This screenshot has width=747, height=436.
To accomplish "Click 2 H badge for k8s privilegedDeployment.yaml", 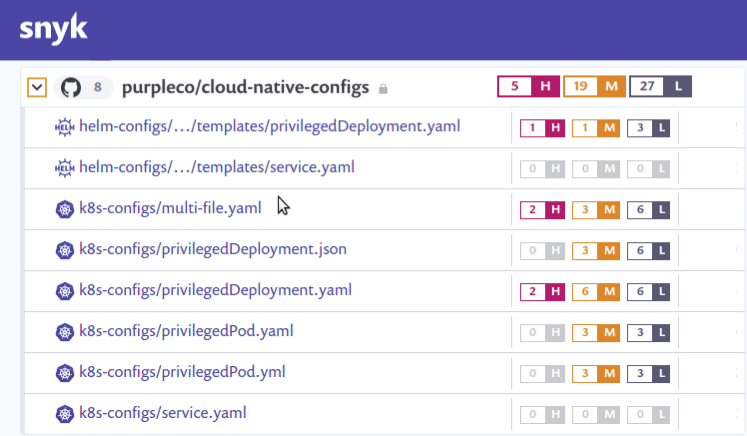I will pos(542,292).
